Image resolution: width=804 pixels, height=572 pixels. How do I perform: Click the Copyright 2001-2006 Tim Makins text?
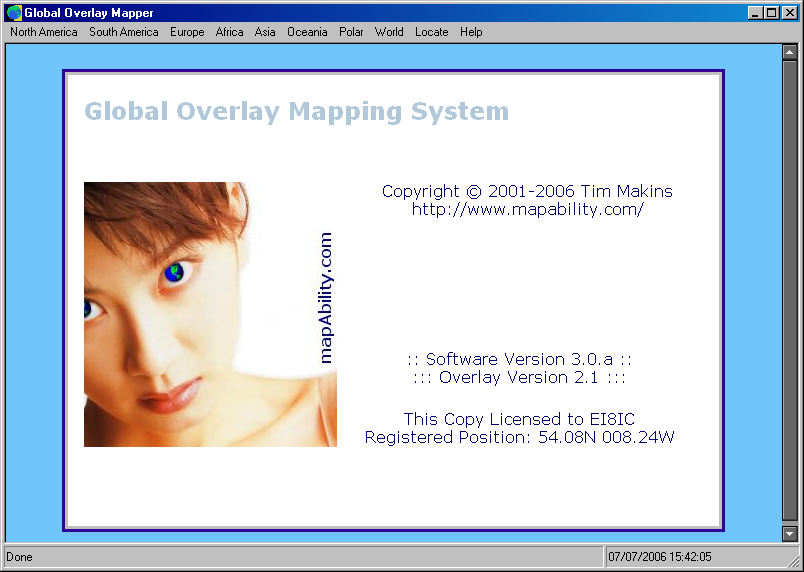pos(527,191)
